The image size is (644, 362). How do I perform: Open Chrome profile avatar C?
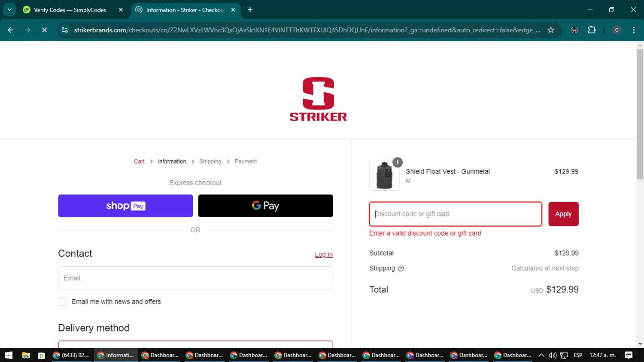point(617,30)
